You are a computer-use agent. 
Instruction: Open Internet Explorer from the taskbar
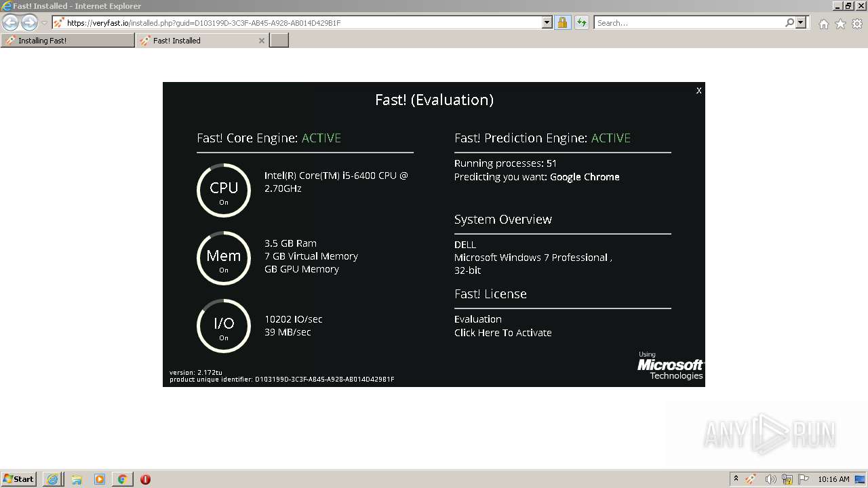pyautogui.click(x=53, y=479)
